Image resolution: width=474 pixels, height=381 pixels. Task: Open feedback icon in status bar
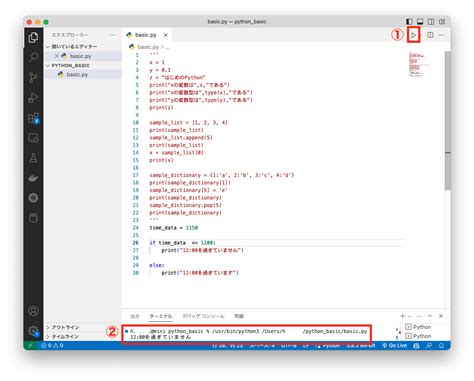click(429, 345)
